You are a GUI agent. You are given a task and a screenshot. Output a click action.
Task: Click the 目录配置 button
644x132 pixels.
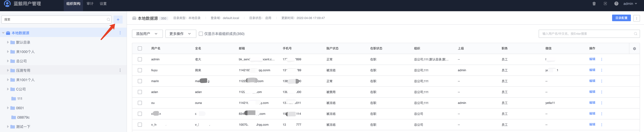621,18
